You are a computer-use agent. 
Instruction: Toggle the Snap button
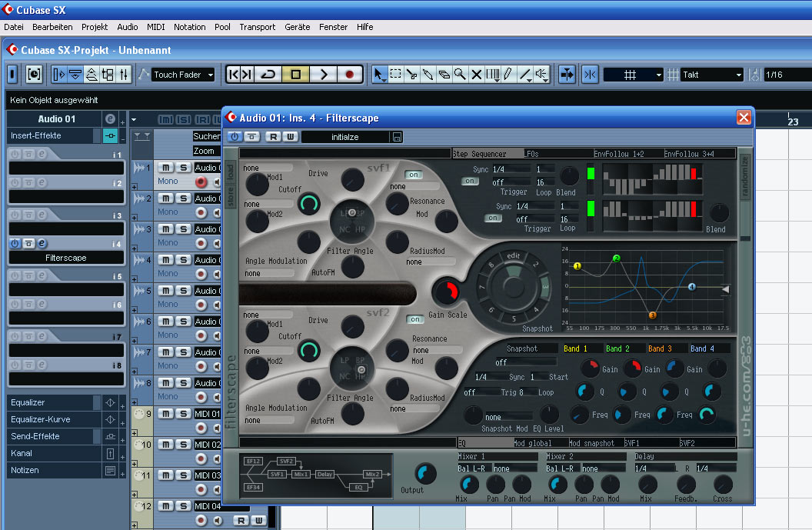[x=590, y=75]
